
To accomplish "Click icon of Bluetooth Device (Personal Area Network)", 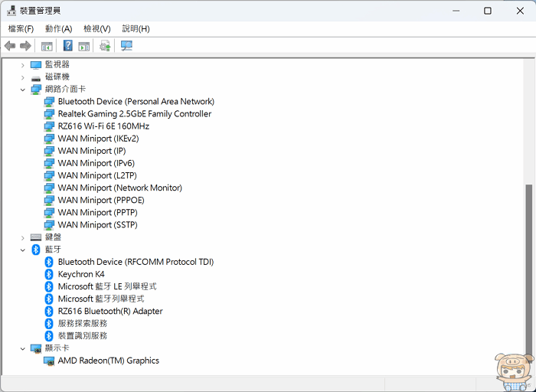I will point(49,102).
